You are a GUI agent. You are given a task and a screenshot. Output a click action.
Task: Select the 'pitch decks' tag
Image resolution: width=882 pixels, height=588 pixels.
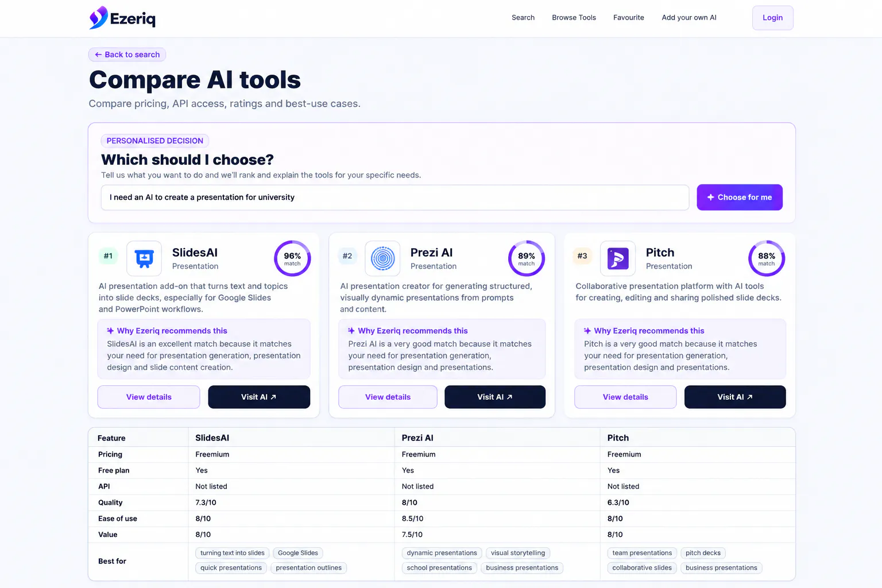pos(703,553)
